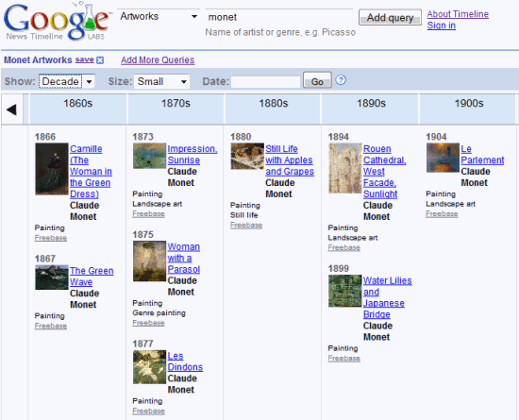The width and height of the screenshot is (519, 420).
Task: Click the Les Dindons title link
Action: coord(185,361)
